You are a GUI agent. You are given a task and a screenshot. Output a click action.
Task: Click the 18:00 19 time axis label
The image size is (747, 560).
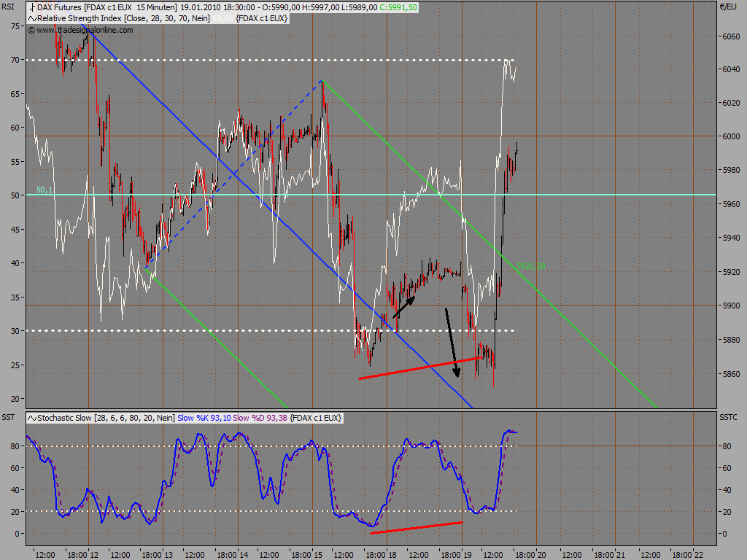pos(457,555)
